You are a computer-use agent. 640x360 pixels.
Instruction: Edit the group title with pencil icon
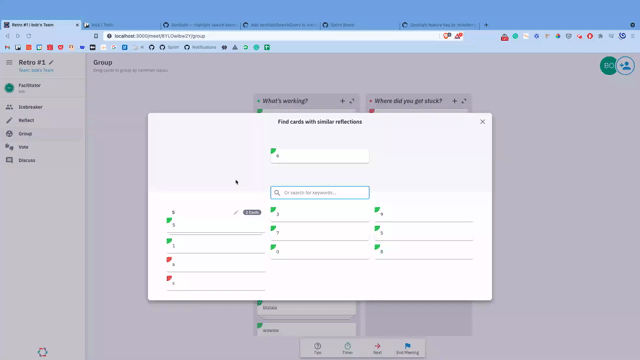pyautogui.click(x=236, y=212)
